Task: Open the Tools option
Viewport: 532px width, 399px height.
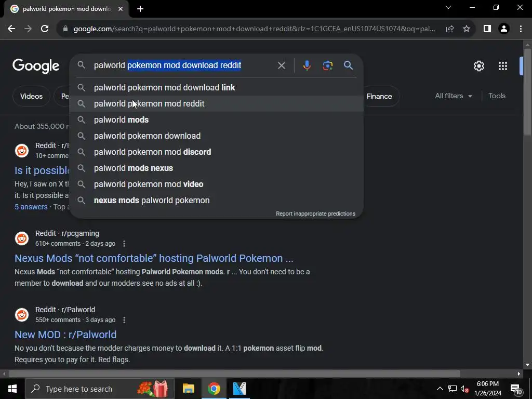Action: (497, 96)
